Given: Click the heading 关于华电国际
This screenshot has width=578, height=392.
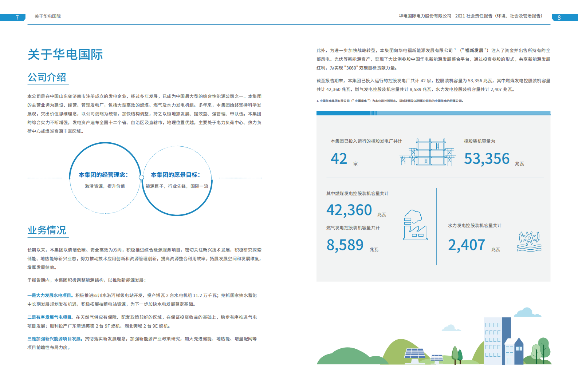Looking at the screenshot, I should tap(65, 55).
